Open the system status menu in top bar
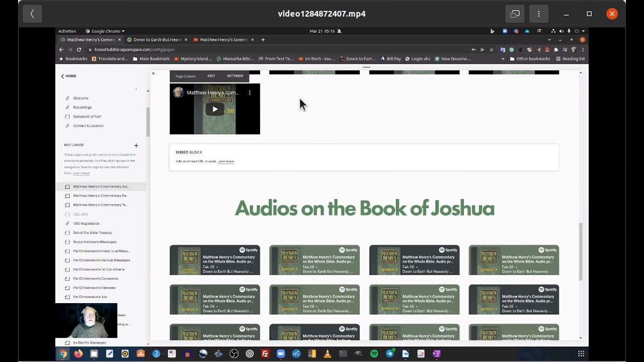644x362 pixels. (x=568, y=31)
